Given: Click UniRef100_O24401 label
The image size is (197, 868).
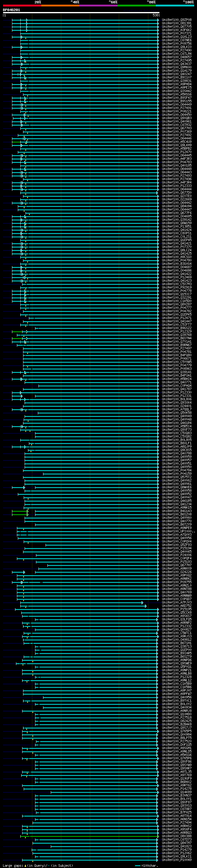Looking at the screenshot, I should (x=176, y=406).
